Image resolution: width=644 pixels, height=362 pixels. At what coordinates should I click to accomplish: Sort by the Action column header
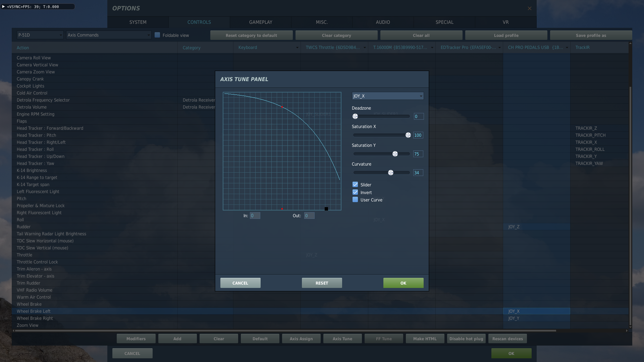(95, 48)
